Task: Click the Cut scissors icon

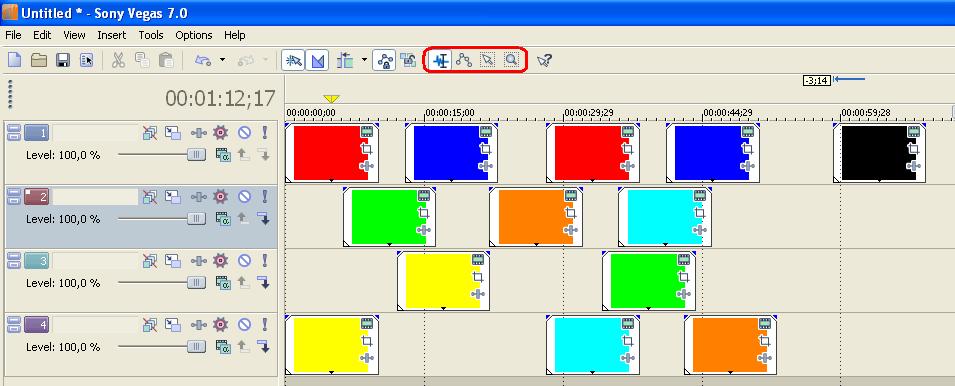Action: (x=118, y=60)
